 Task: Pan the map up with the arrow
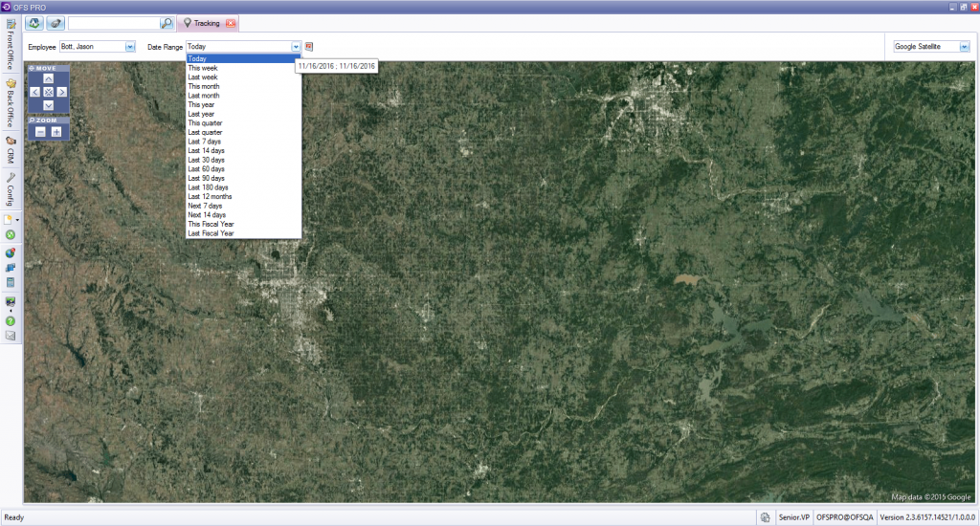coord(48,79)
